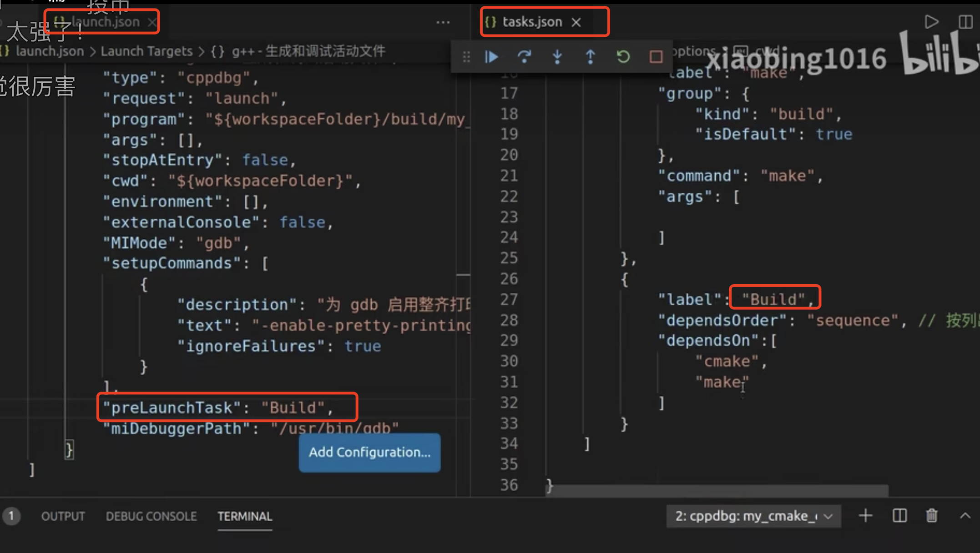Open the DEBUG CONSOLE panel tab
Image resolution: width=980 pixels, height=553 pixels.
(151, 516)
